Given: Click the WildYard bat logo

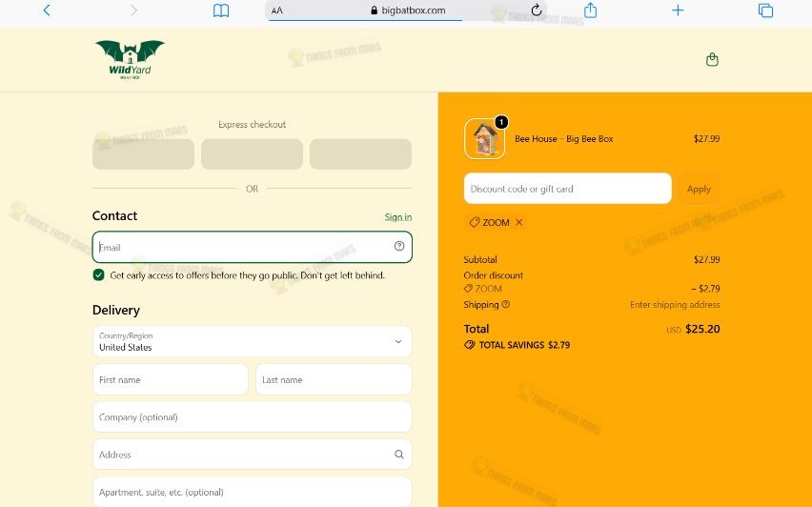Looking at the screenshot, I should [130, 59].
